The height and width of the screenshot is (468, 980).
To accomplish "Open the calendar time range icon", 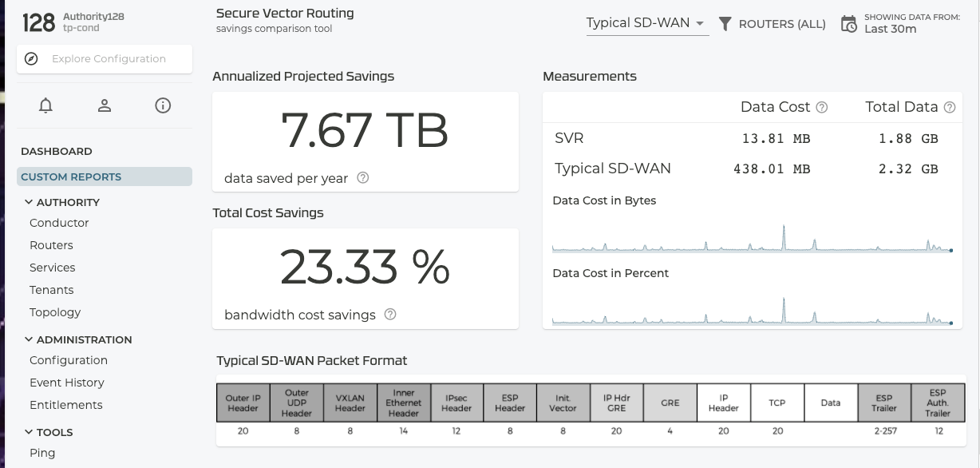I will click(848, 24).
